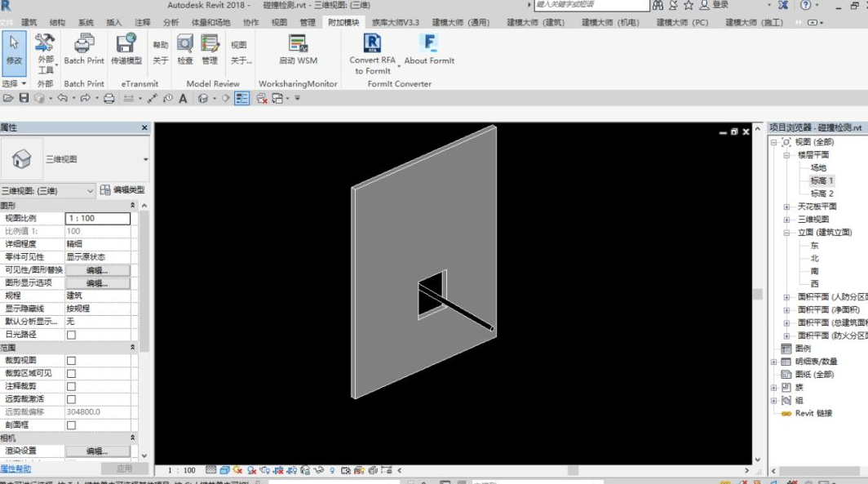Click 编辑类型 button
The image size is (868, 484).
(122, 190)
